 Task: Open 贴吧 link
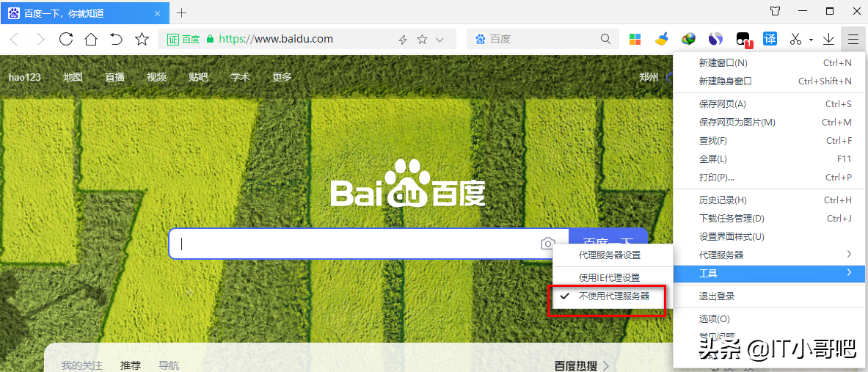coord(198,77)
